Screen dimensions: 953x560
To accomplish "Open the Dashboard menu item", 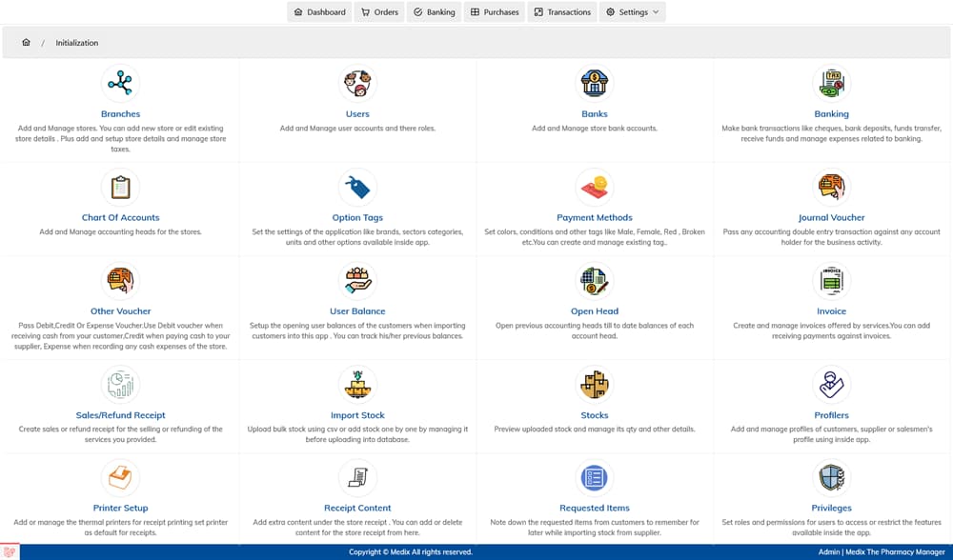I will click(x=319, y=12).
